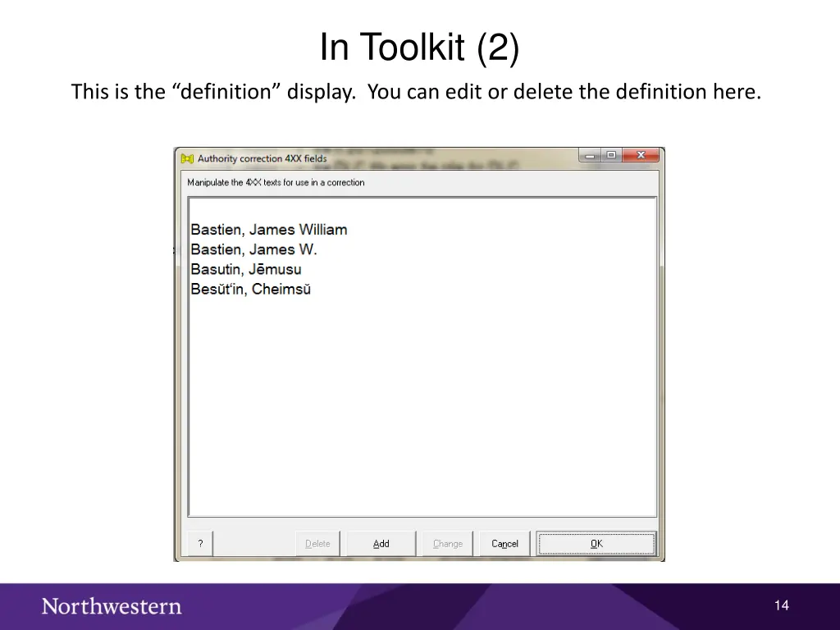This screenshot has height=630, width=840.
Task: Select the entry Bastien, James W.
Action: 254,249
